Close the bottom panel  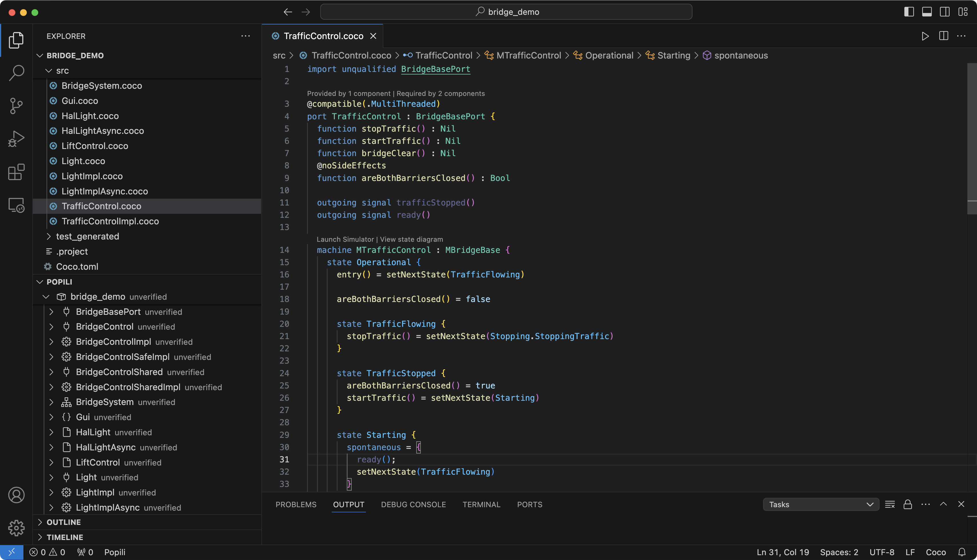pyautogui.click(x=961, y=504)
